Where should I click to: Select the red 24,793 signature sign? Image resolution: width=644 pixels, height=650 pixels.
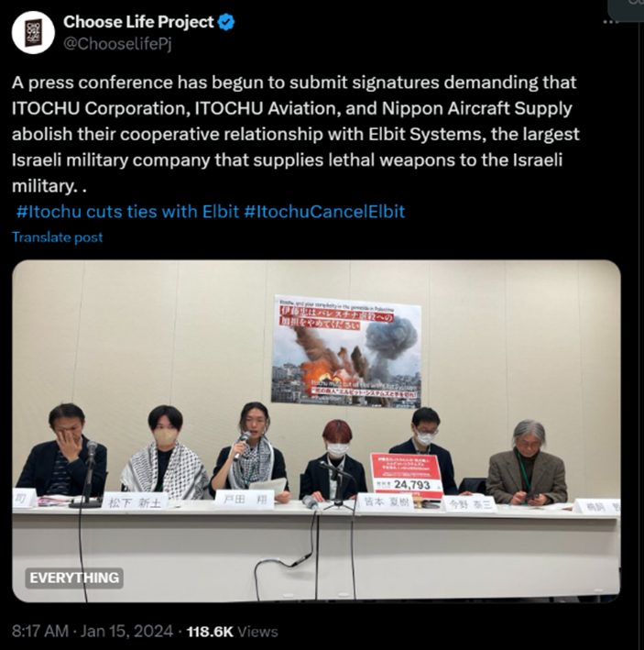[407, 474]
